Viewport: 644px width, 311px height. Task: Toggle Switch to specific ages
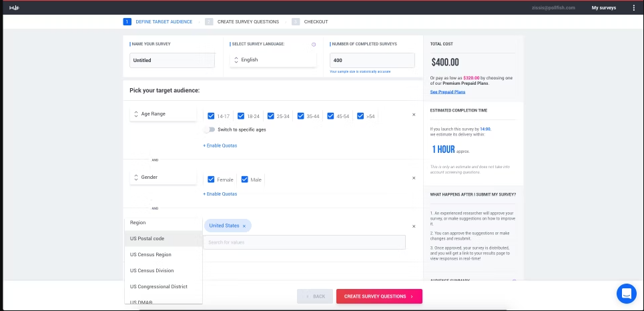[210, 129]
